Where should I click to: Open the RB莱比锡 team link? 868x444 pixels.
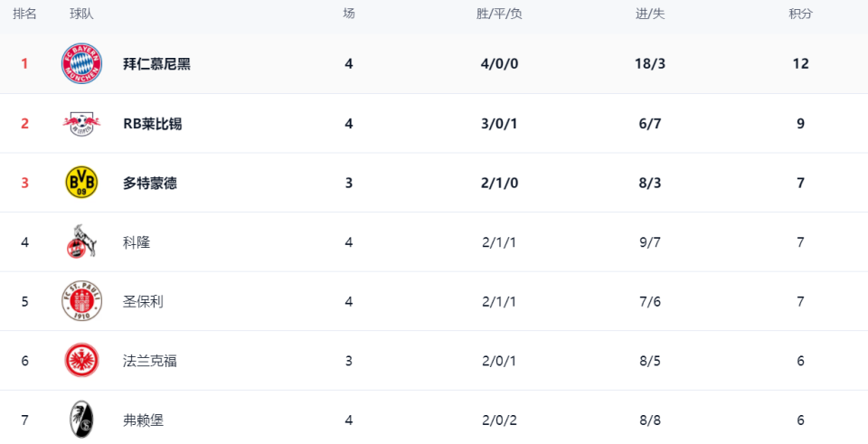point(152,124)
